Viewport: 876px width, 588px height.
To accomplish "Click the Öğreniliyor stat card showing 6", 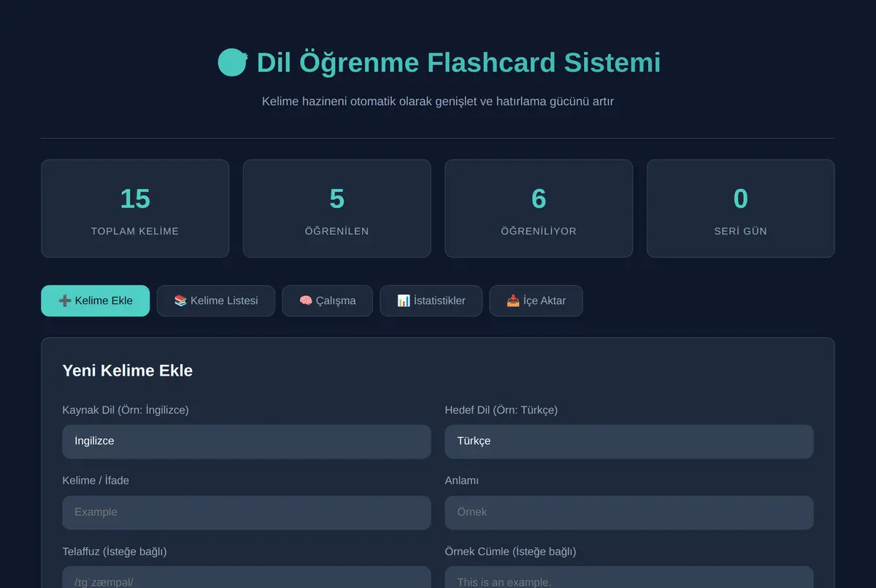I will [x=539, y=209].
